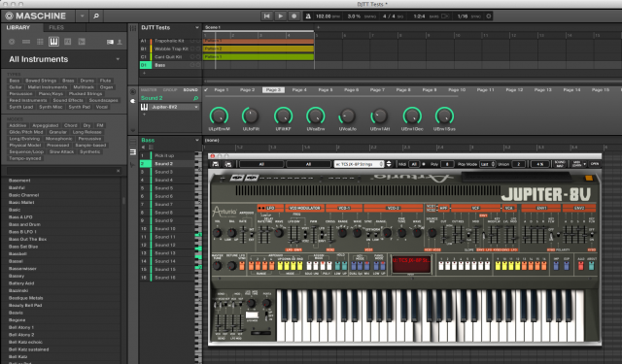
Task: Start playback with the Play button
Action: pyautogui.click(x=280, y=17)
